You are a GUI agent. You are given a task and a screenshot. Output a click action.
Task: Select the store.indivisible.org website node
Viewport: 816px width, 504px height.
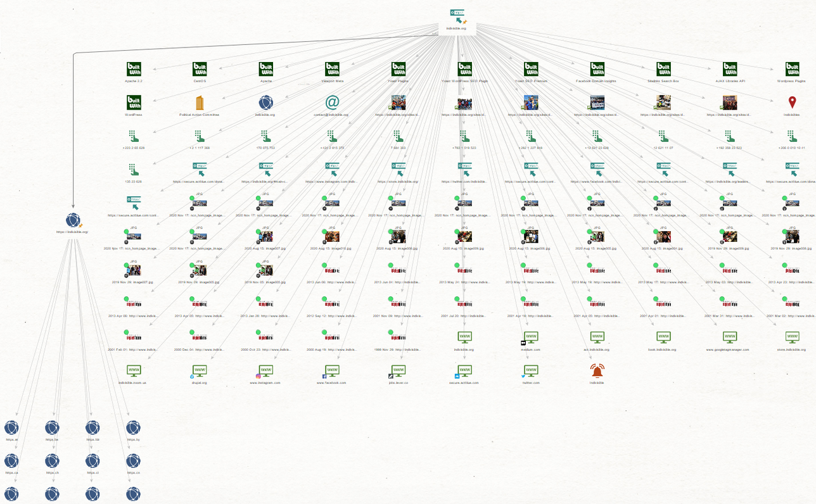point(792,337)
